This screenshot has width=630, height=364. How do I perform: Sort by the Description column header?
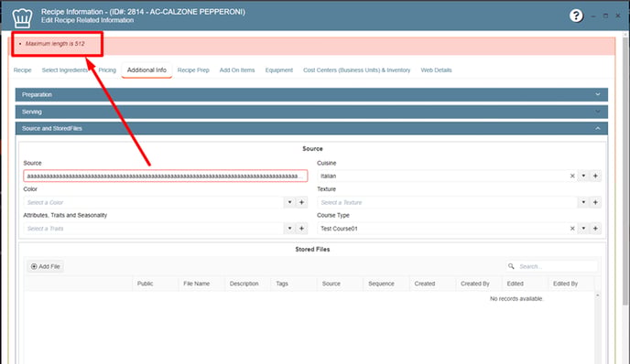pyautogui.click(x=247, y=284)
